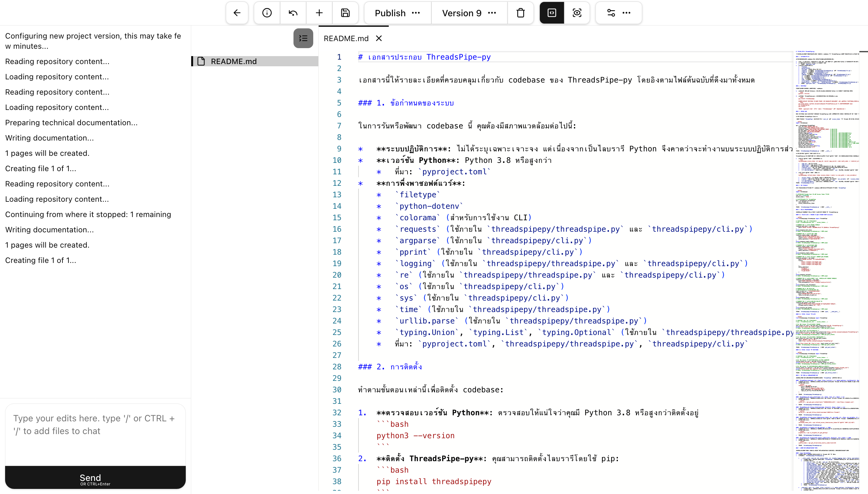Click the document icon next to README.md
Image resolution: width=868 pixels, height=494 pixels.
pyautogui.click(x=202, y=61)
